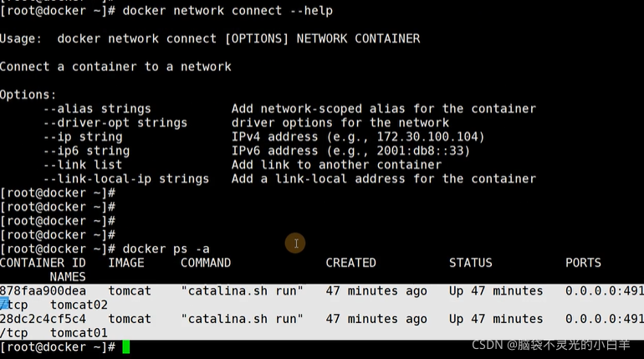Screen dimensions: 644x359
Task: Click the '--ip string' option
Action: 83,136
